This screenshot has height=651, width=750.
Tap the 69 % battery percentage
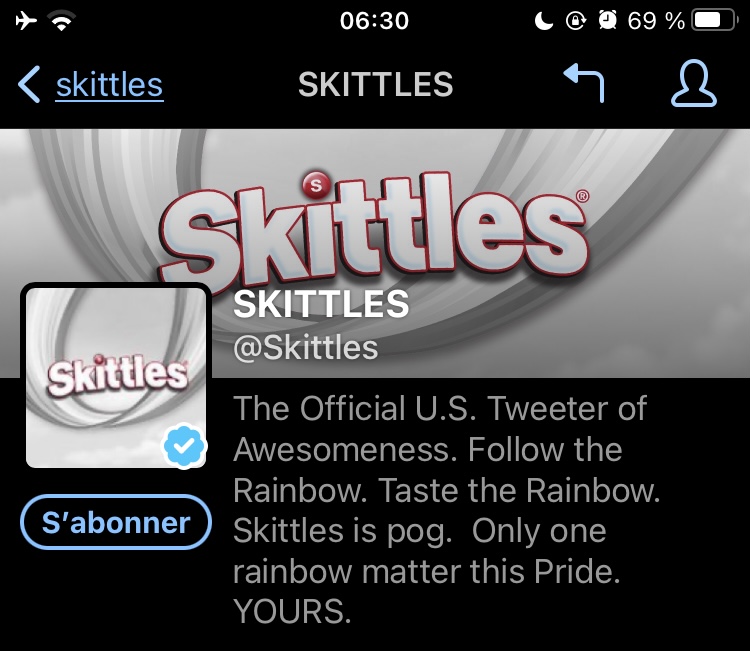(656, 21)
